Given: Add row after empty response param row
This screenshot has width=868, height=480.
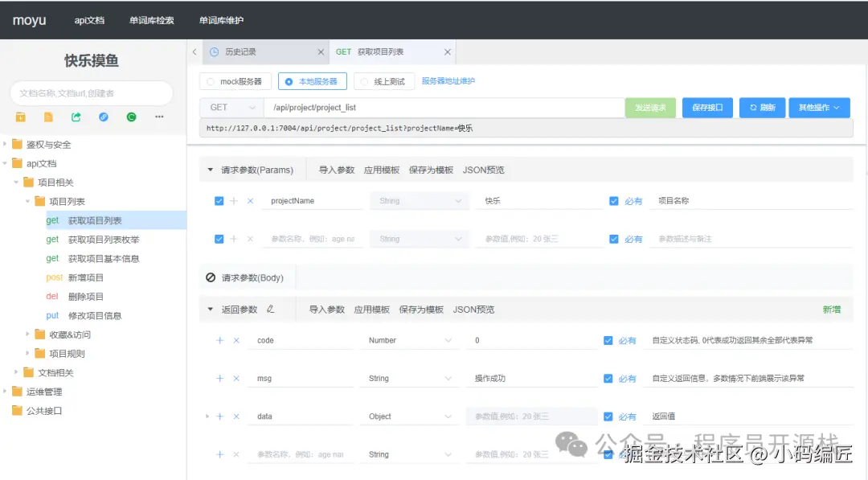Looking at the screenshot, I should pos(219,454).
